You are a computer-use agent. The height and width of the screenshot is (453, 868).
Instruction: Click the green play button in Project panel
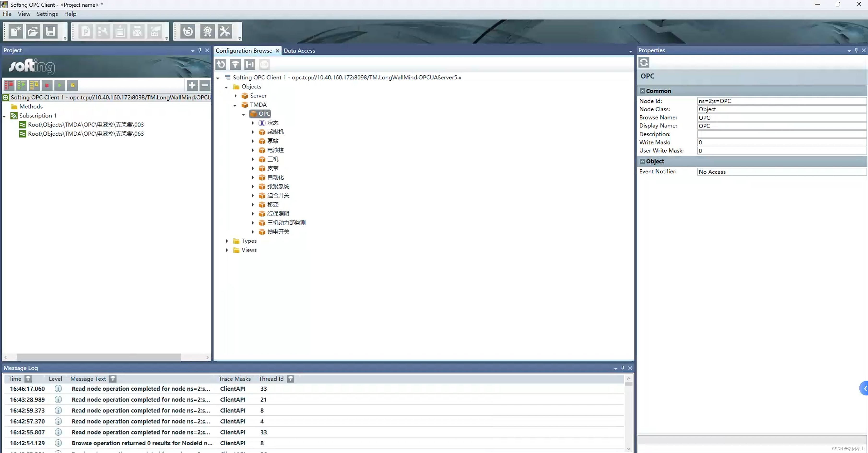click(x=60, y=85)
